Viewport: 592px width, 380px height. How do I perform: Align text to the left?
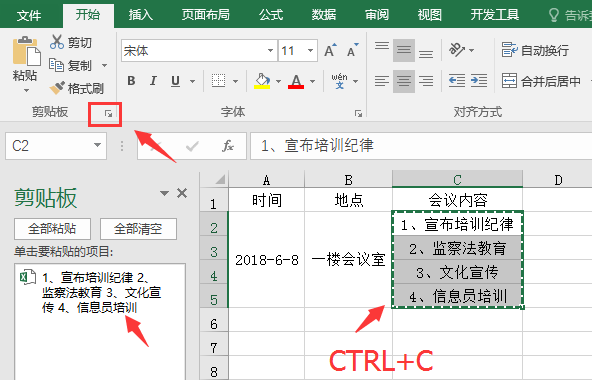[x=382, y=81]
